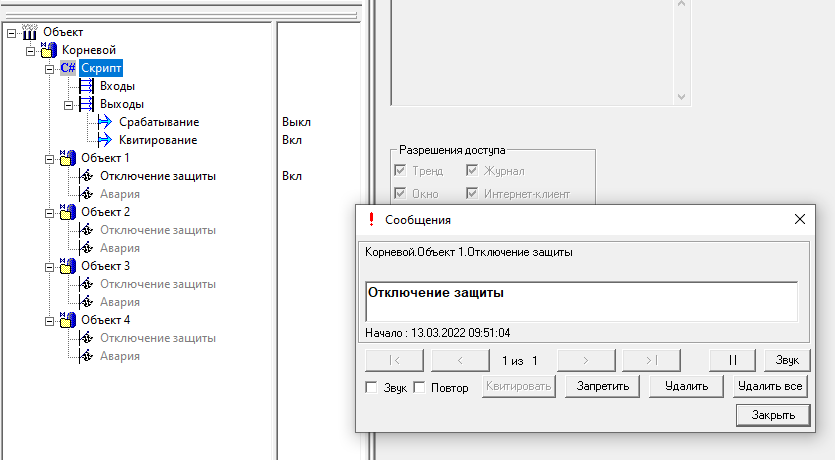Enable the Звук checkbox in Сообщения
Image resolution: width=835 pixels, height=460 pixels.
[x=371, y=388]
